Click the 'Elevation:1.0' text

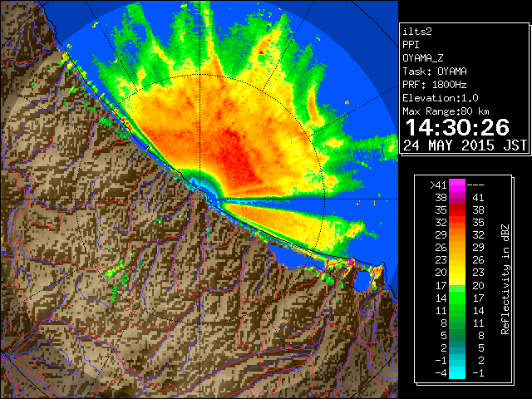(441, 98)
